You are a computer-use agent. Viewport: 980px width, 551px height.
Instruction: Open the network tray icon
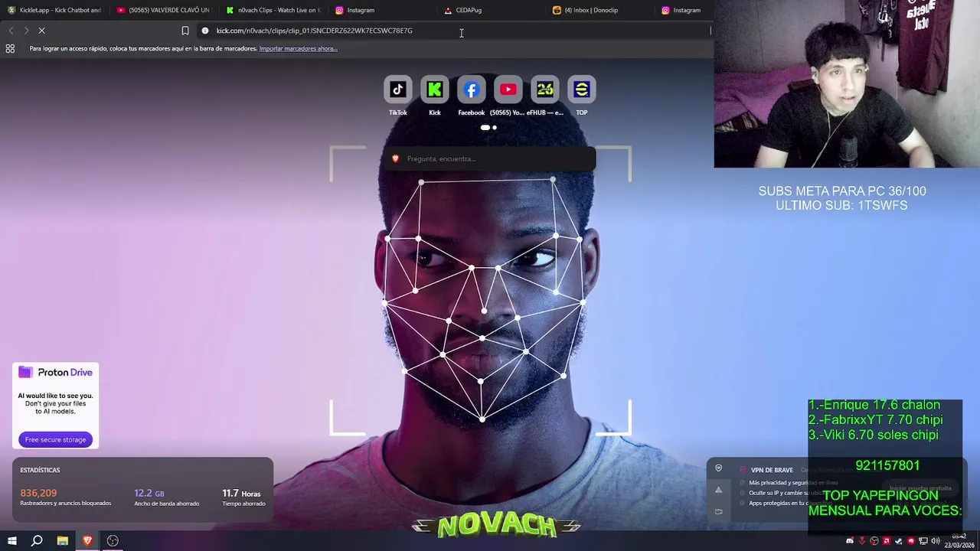(923, 541)
